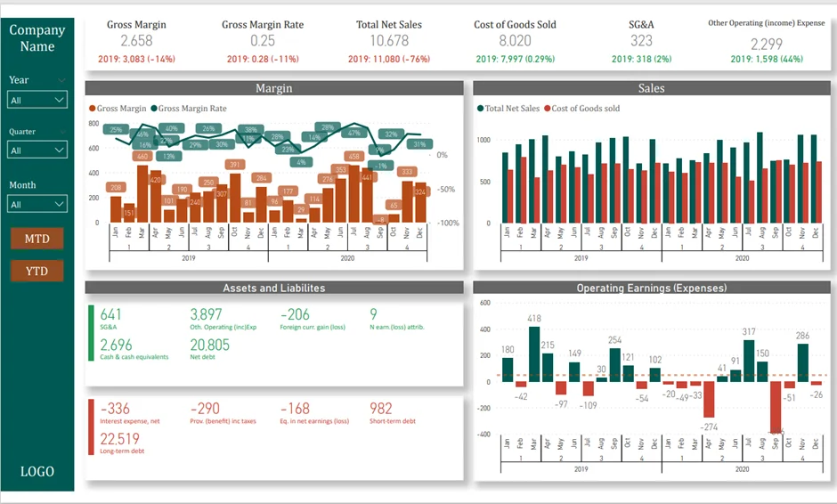
Task: Select the 391 gross margin bar in Margin chart
Action: (x=235, y=198)
